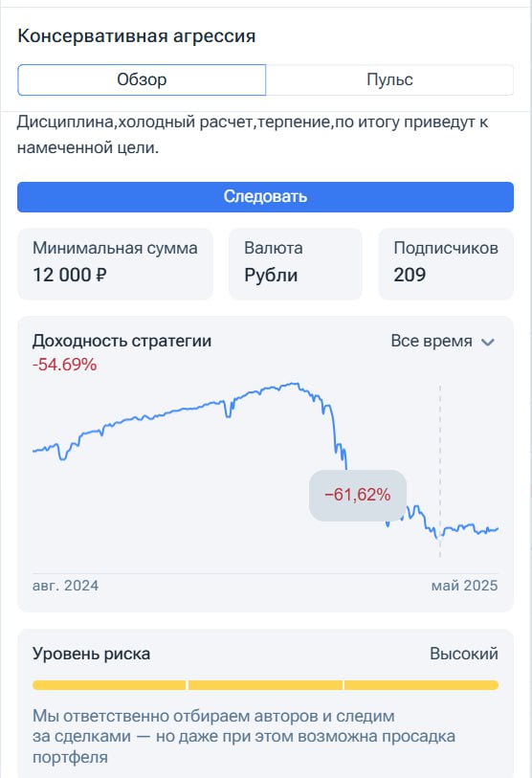Click the авг. 2024 axis label

click(65, 586)
